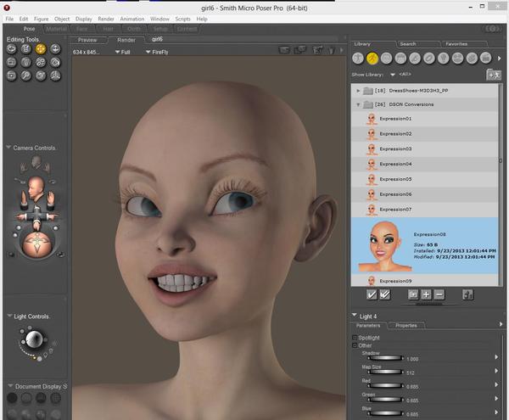Open the FireFly renderer dropdown
The image size is (509, 420).
(158, 51)
